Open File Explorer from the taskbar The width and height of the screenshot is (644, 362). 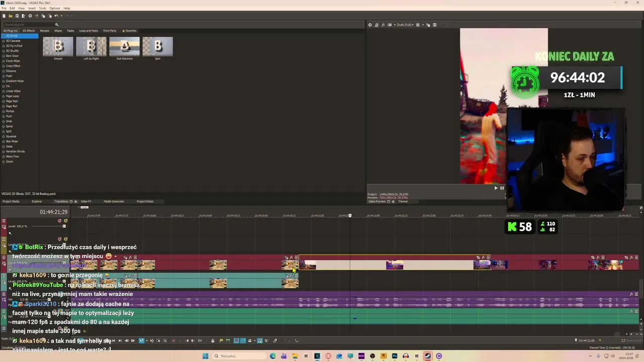tap(295, 356)
